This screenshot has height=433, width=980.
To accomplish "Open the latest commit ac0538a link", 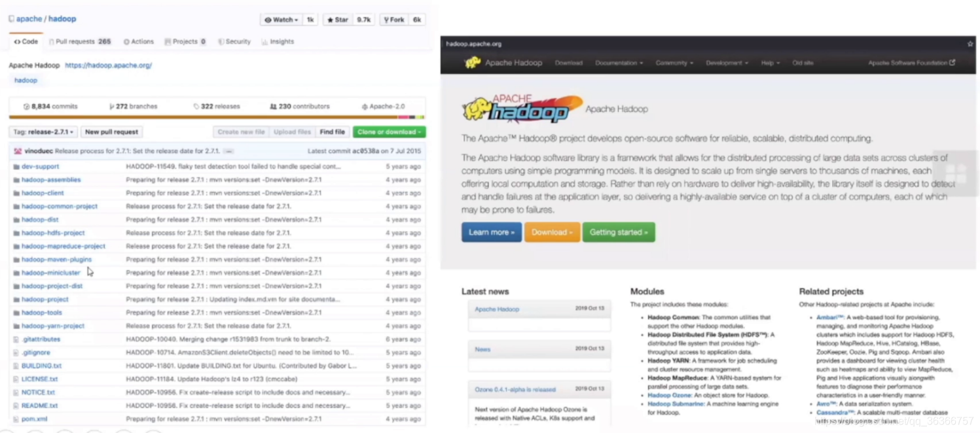I will [365, 151].
